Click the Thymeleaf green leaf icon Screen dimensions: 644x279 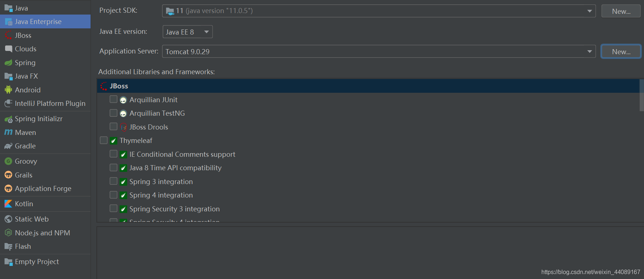tap(114, 141)
